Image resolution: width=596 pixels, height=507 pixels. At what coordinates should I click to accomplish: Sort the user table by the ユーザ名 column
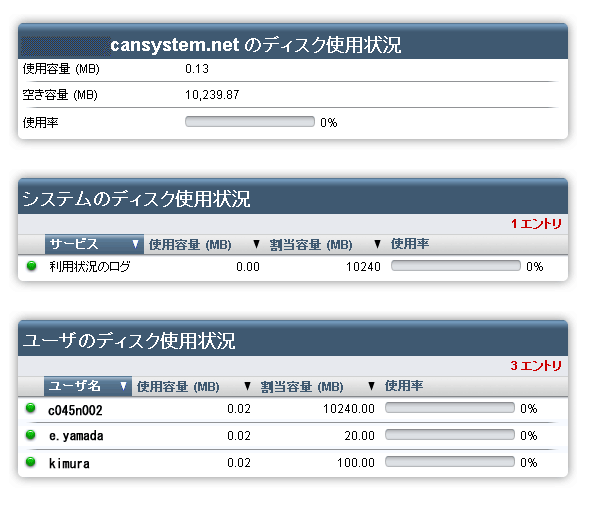(x=88, y=386)
